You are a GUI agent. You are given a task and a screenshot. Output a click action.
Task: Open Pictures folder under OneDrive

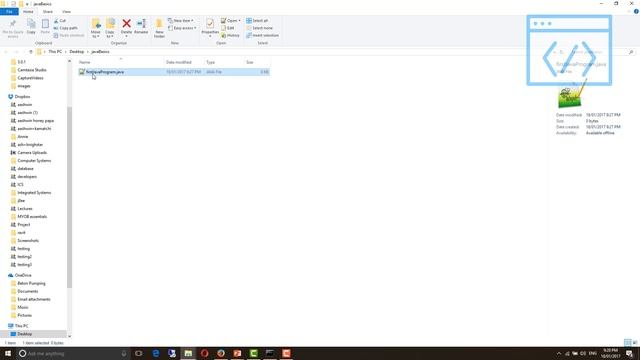(24, 316)
